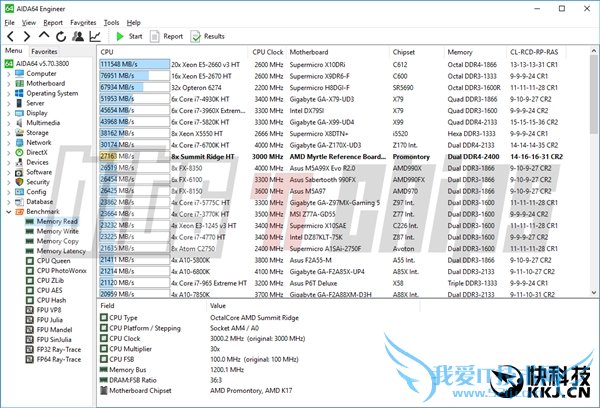
Task: Refresh the current page via toolbar icon
Action: coord(61,37)
